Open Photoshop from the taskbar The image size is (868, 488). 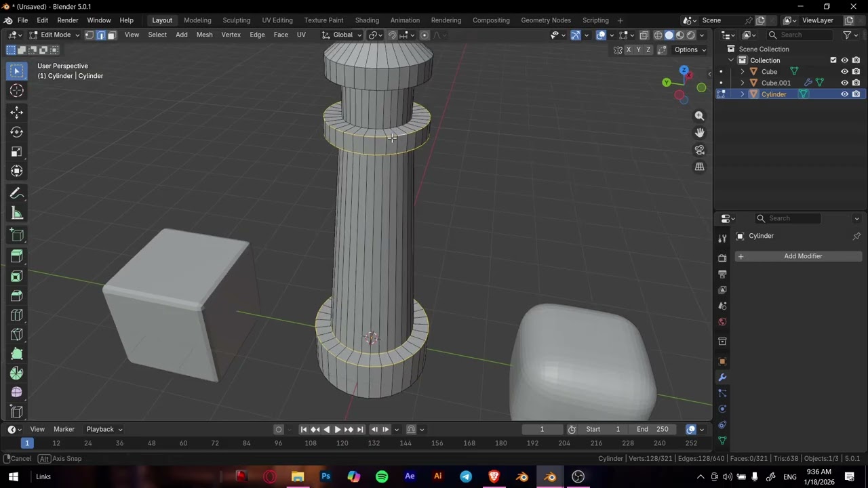(x=325, y=476)
